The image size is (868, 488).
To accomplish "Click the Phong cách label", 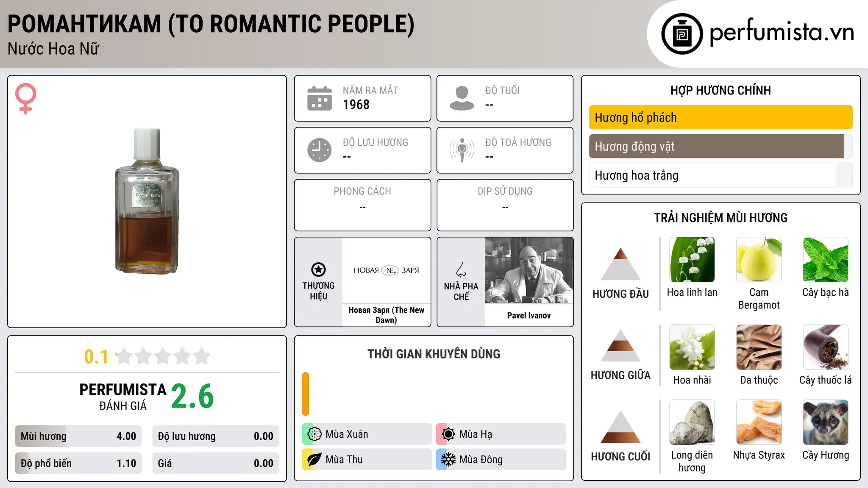I will pos(362,191).
